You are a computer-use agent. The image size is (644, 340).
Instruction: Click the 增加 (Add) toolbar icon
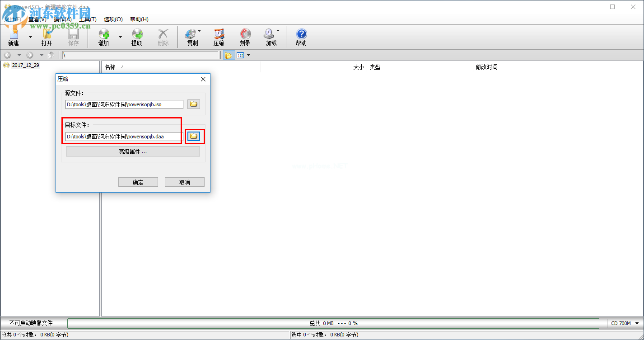pos(103,35)
